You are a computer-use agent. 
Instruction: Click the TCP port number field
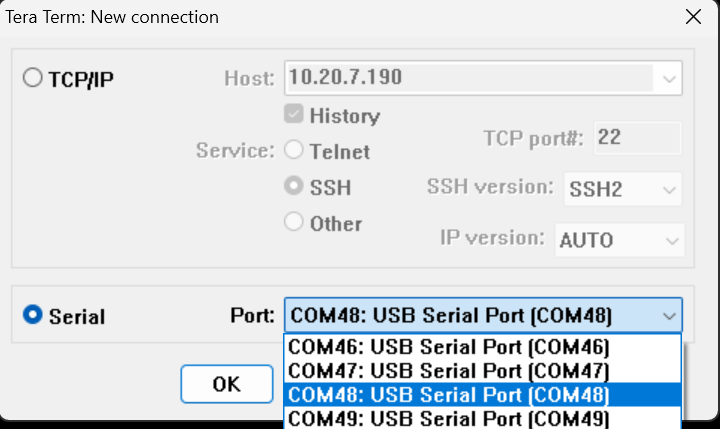coord(637,137)
